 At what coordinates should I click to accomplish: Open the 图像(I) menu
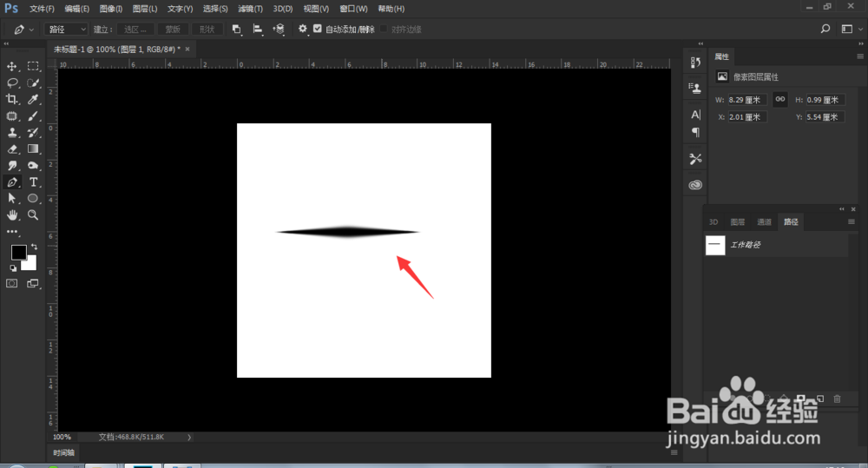click(x=111, y=9)
